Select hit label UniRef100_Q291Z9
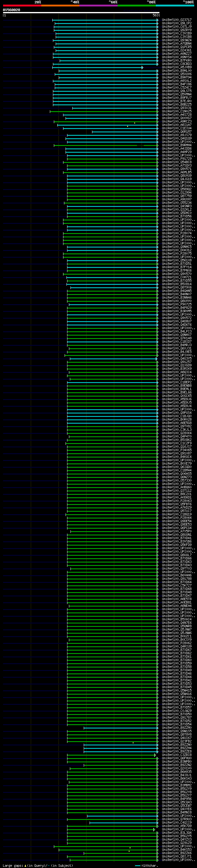This screenshot has width=197, height=868. coord(177,843)
